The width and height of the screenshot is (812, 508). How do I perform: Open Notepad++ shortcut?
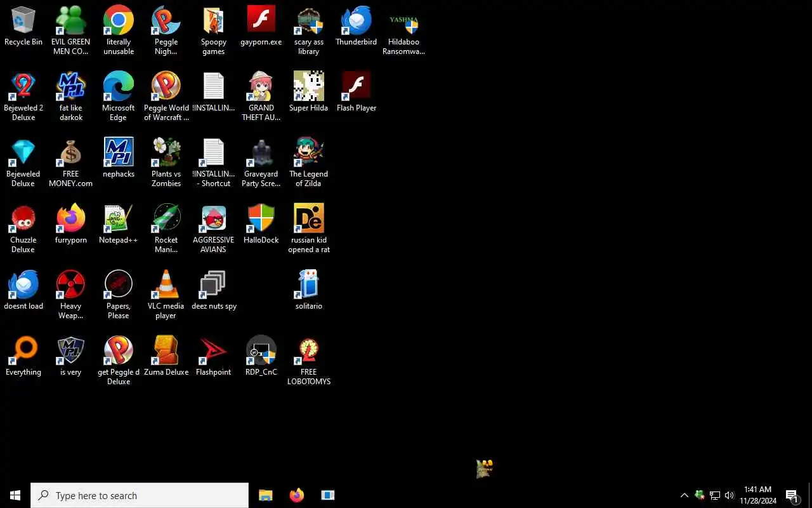(x=119, y=225)
